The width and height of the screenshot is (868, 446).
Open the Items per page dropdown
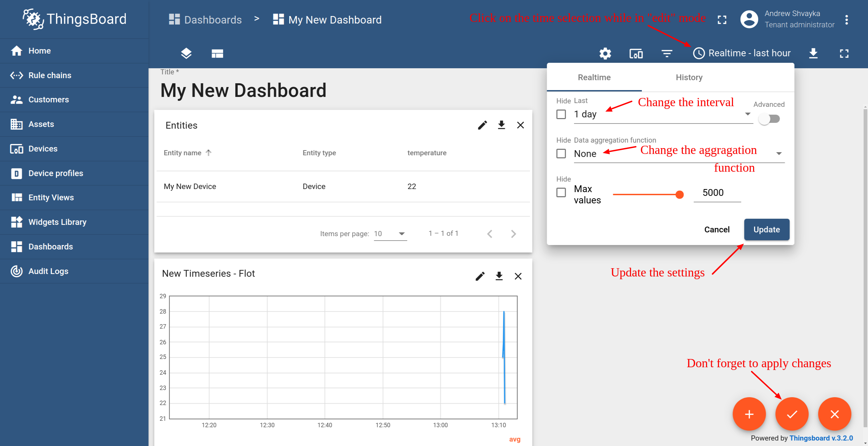390,234
